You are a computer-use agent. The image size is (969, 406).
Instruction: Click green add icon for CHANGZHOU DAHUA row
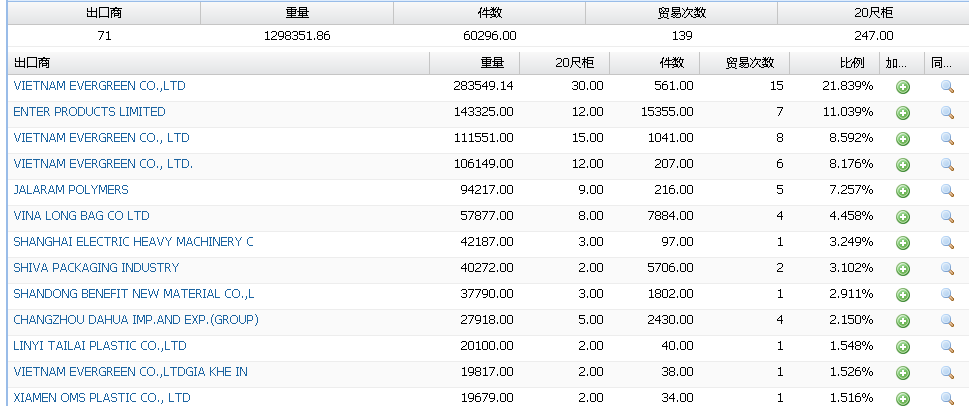click(x=903, y=321)
